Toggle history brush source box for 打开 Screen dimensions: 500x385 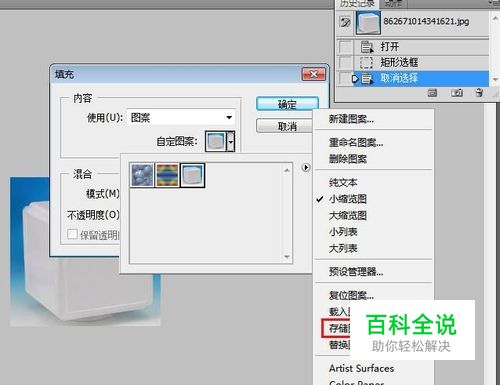tap(345, 47)
